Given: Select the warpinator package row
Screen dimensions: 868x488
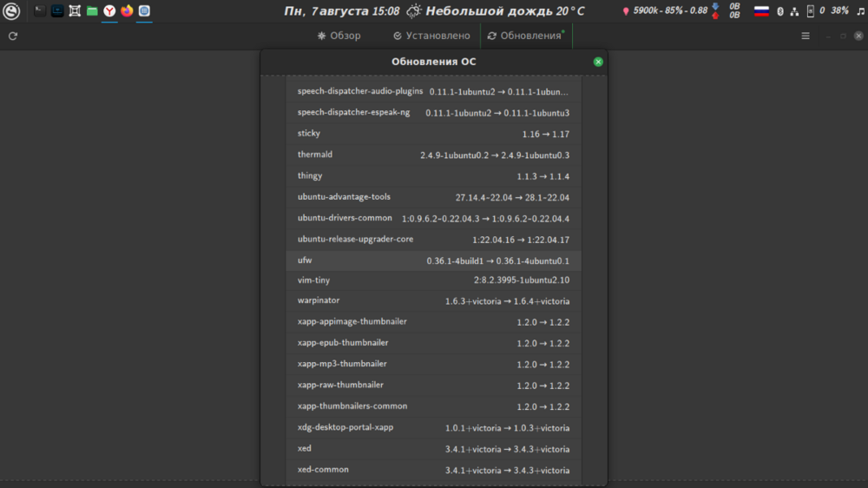Looking at the screenshot, I should pos(433,300).
